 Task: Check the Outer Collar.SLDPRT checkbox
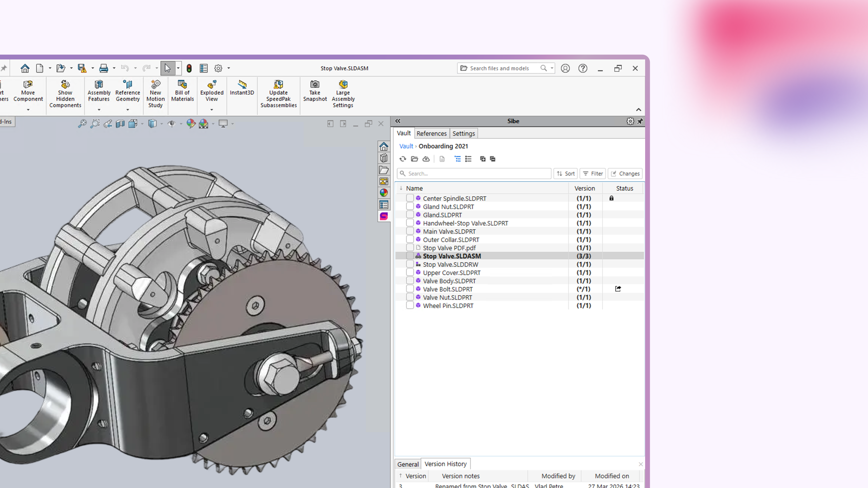[410, 239]
